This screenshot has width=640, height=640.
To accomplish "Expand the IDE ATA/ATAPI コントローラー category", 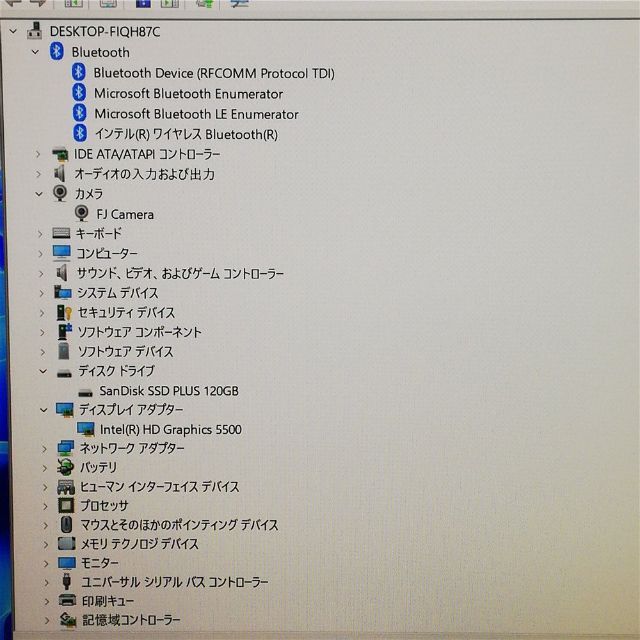I will [38, 154].
